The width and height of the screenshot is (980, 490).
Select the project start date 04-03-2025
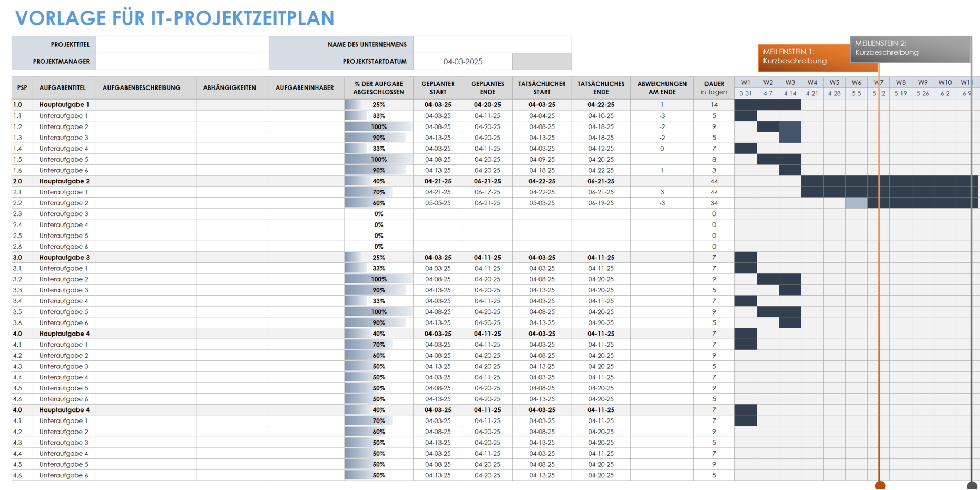tap(463, 62)
